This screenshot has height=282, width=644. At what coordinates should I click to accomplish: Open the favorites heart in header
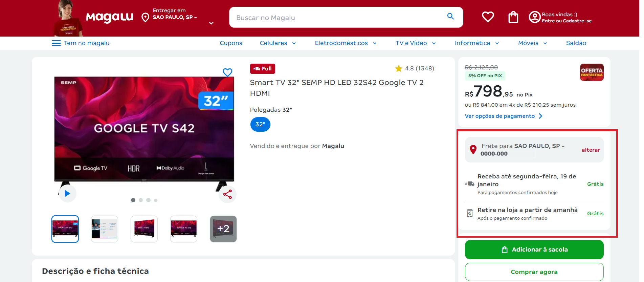(488, 17)
